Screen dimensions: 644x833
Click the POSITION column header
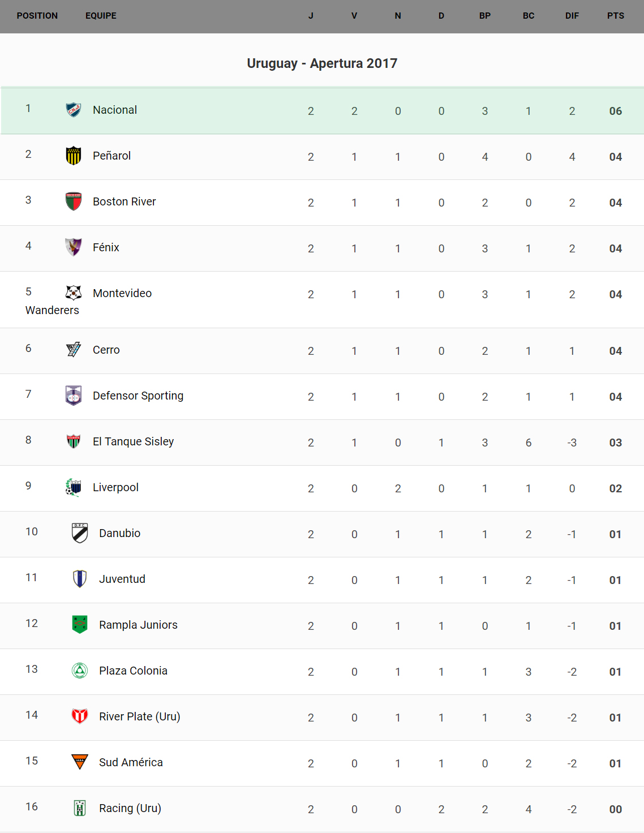pos(37,16)
